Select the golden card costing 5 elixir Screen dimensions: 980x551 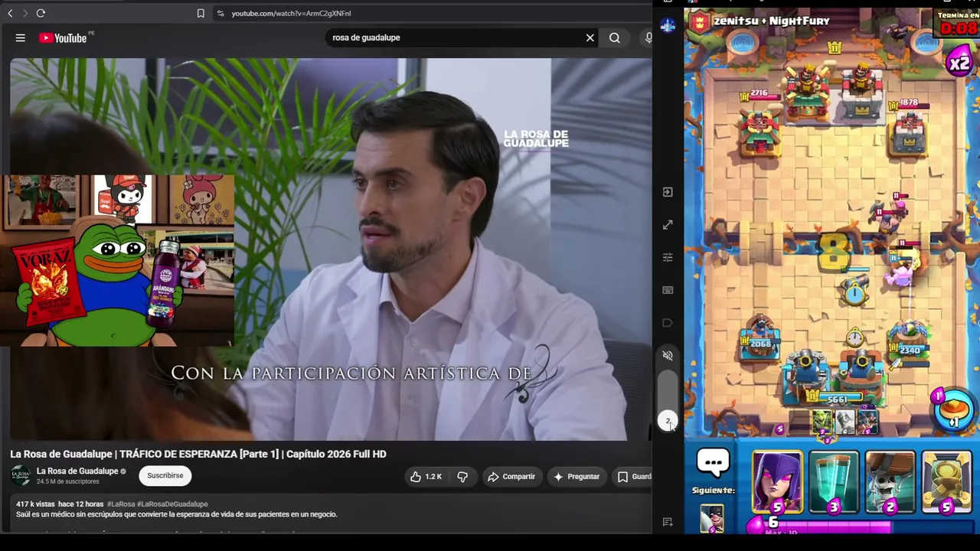pyautogui.click(x=946, y=482)
